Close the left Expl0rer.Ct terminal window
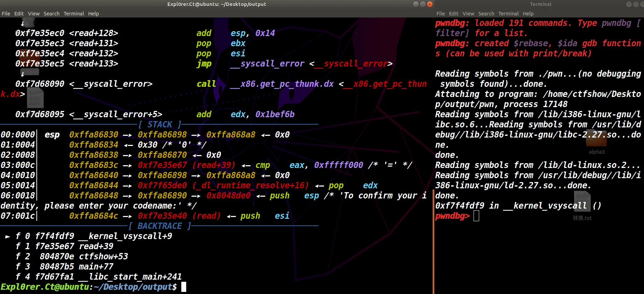644x294 pixels. 430,4
